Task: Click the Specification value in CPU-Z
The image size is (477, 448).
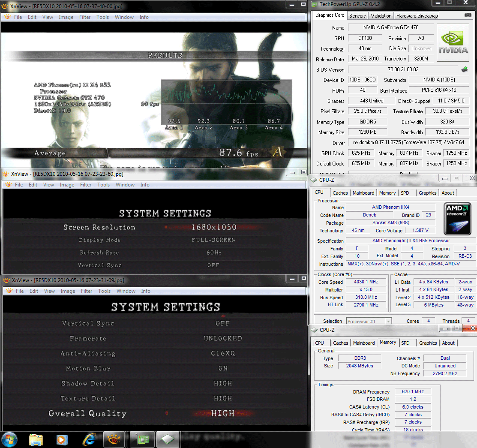Action: [411, 241]
